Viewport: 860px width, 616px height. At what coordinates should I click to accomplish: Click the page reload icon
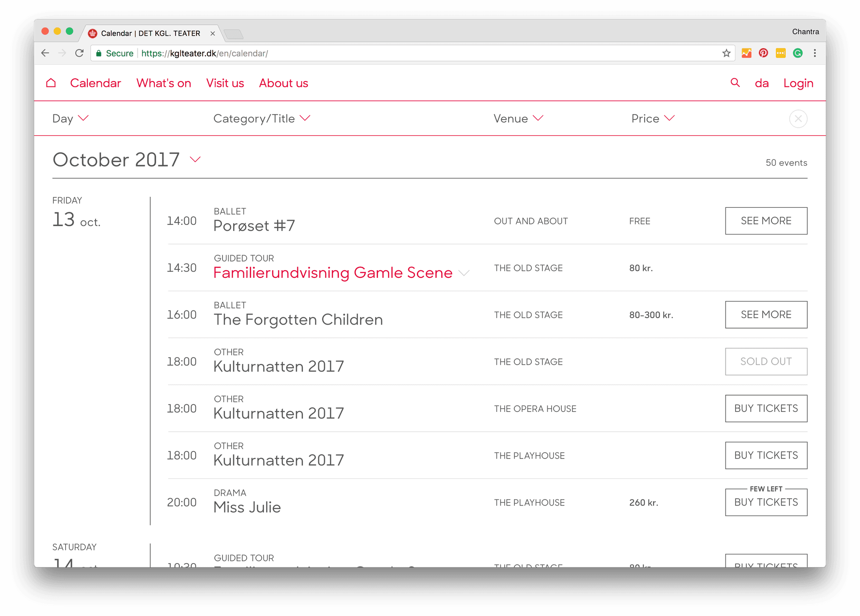point(80,53)
